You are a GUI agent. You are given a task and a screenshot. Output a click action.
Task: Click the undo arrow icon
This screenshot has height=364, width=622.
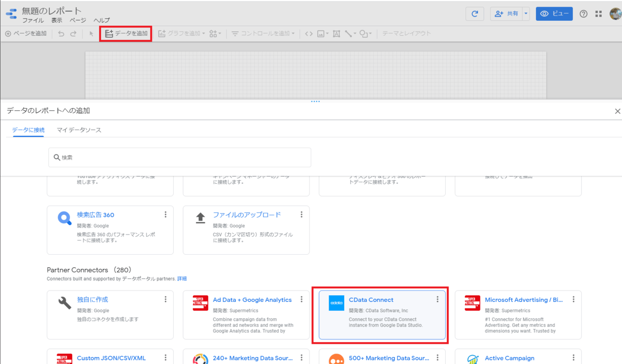(x=61, y=34)
